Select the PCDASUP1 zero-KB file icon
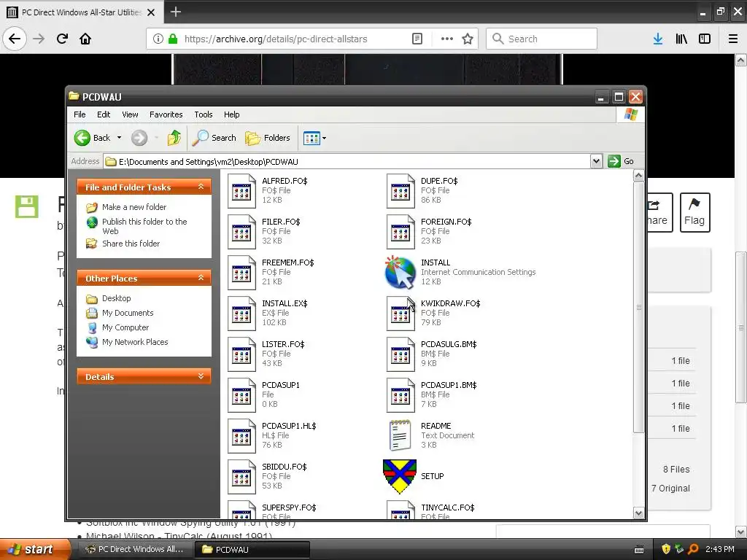The image size is (747, 560). (x=241, y=395)
